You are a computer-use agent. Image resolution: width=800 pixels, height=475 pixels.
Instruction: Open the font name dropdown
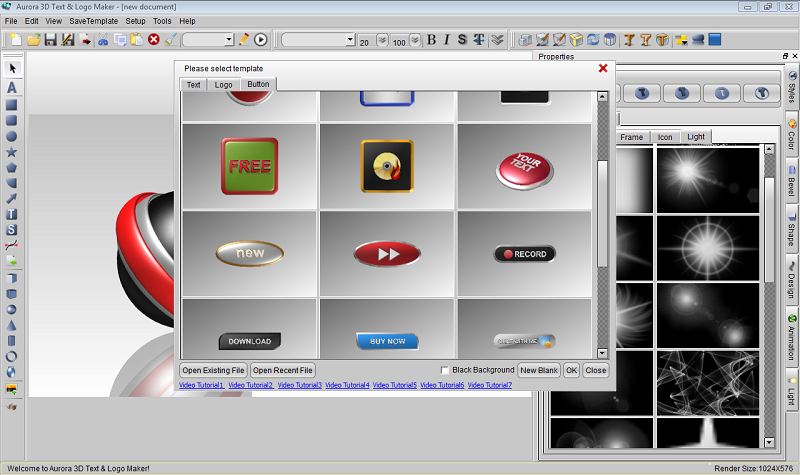[318, 39]
